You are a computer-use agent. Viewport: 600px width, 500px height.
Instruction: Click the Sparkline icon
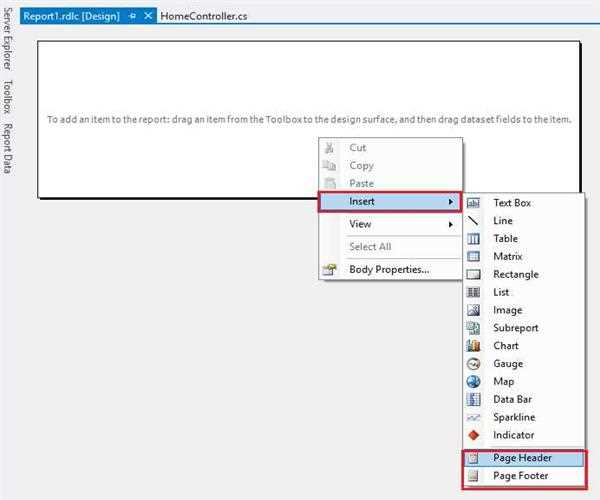click(474, 418)
